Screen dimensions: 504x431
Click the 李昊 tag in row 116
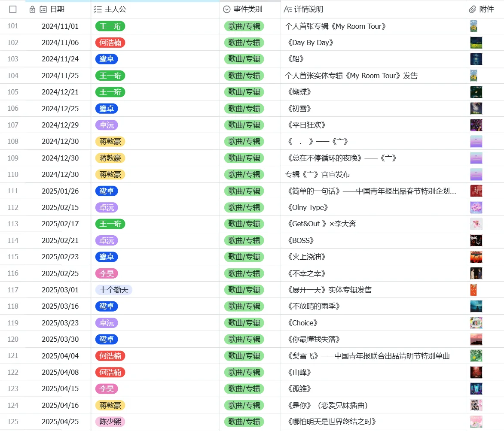coord(107,273)
